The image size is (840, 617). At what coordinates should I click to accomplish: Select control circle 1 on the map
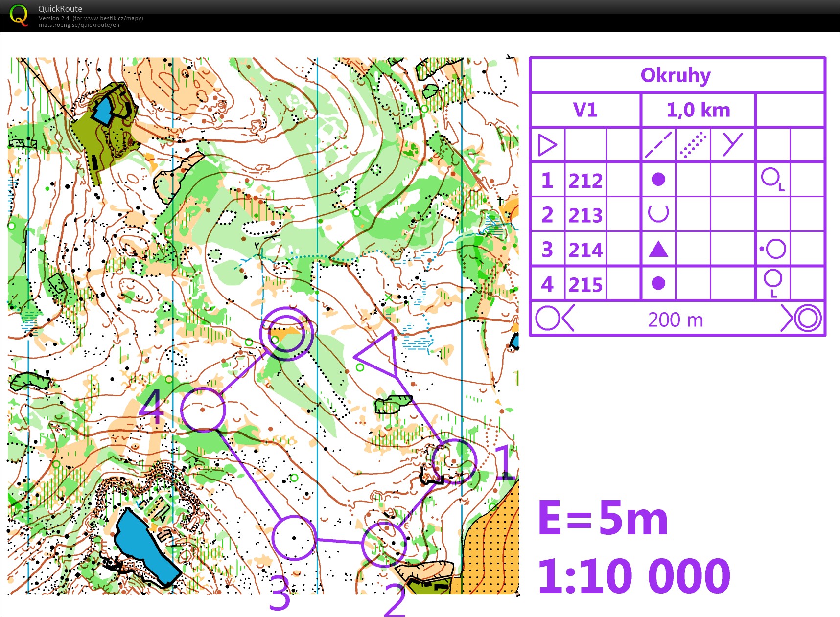click(454, 461)
